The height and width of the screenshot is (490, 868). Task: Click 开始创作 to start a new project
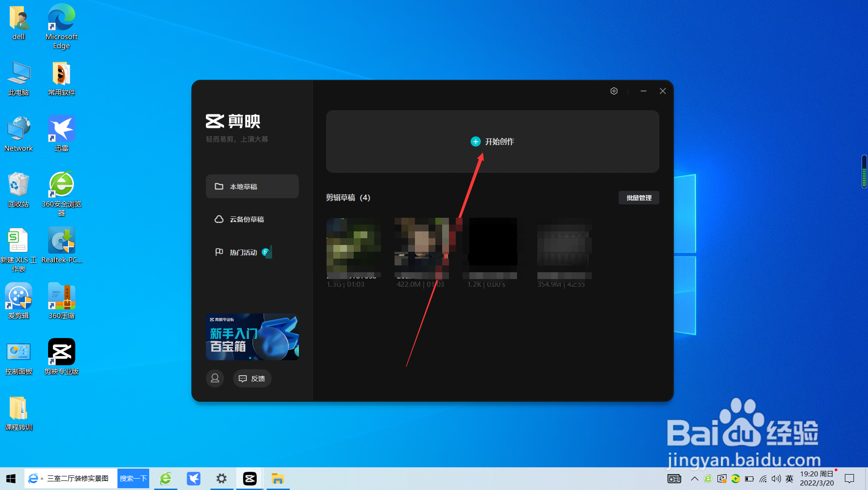click(x=493, y=142)
